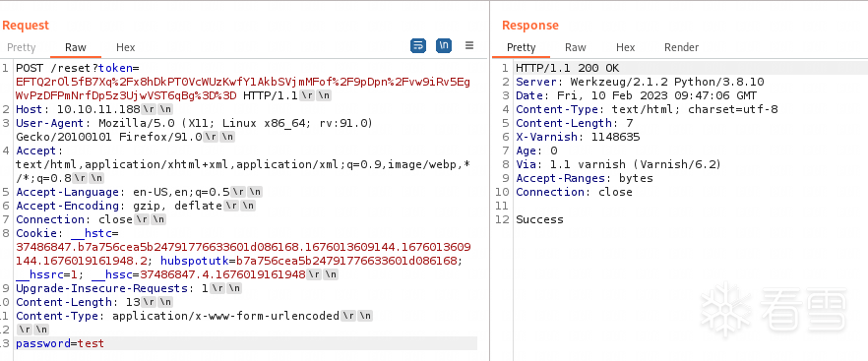Click the Success text in response body
This screenshot has height=361, width=868.
pyautogui.click(x=539, y=219)
